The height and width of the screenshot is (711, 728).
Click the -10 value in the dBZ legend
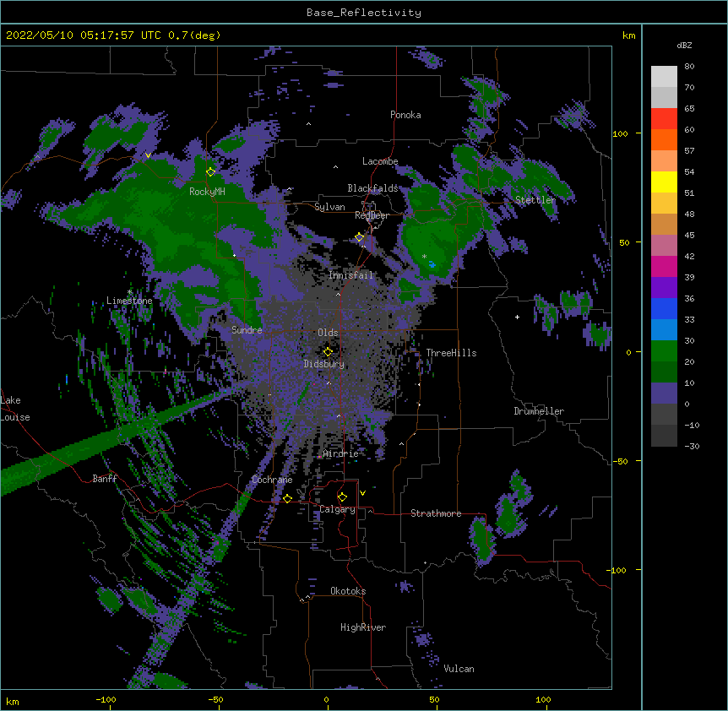(x=692, y=425)
